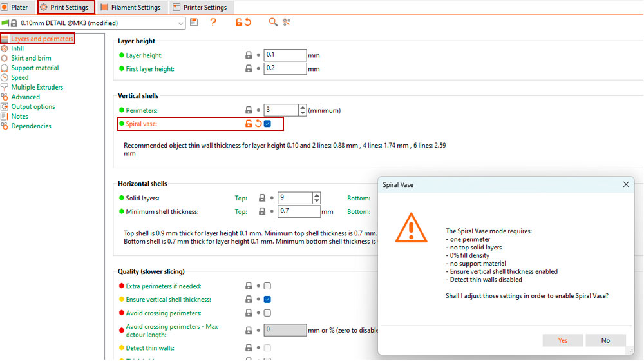Switch to the Filament Settings tab
The height and width of the screenshot is (361, 644).
click(x=131, y=8)
